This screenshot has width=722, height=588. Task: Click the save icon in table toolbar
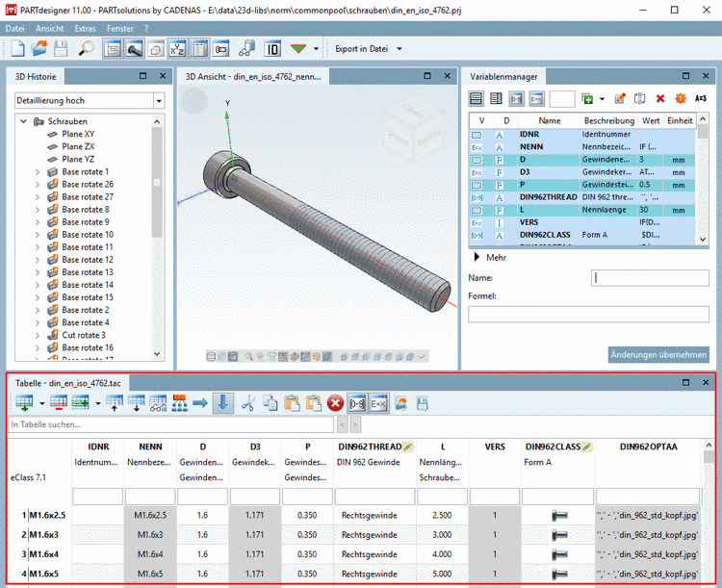click(422, 402)
